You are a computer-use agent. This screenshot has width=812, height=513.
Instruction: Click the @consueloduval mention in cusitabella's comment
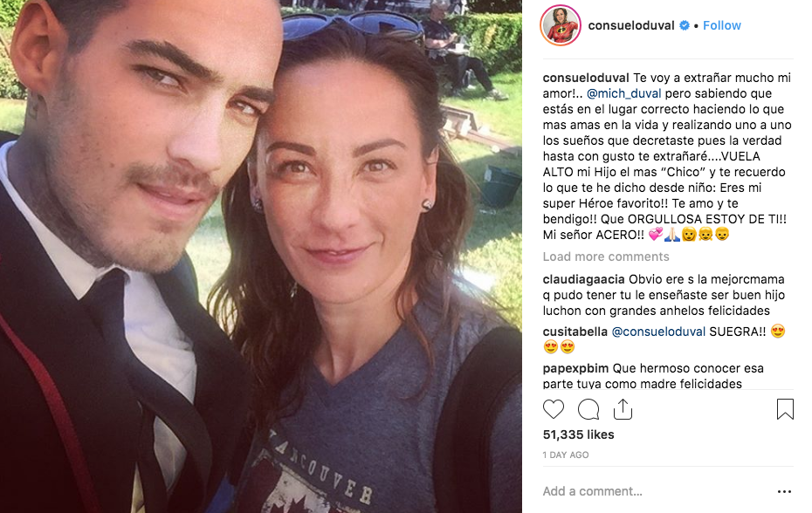coord(658,332)
